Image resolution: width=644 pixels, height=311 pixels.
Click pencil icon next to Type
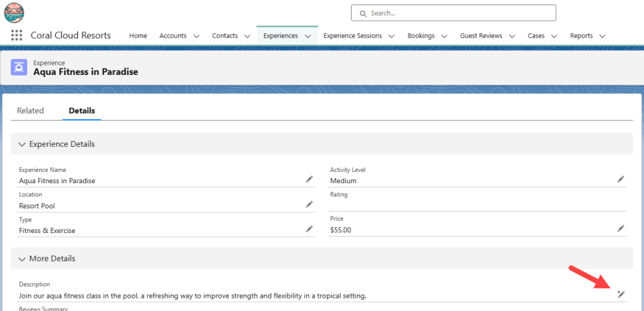(309, 229)
